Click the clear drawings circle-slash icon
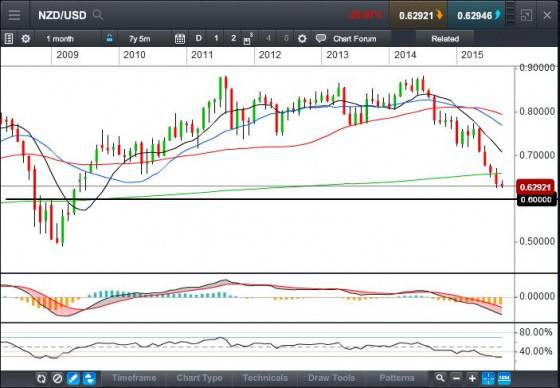This screenshot has width=560, height=388. 58,378
